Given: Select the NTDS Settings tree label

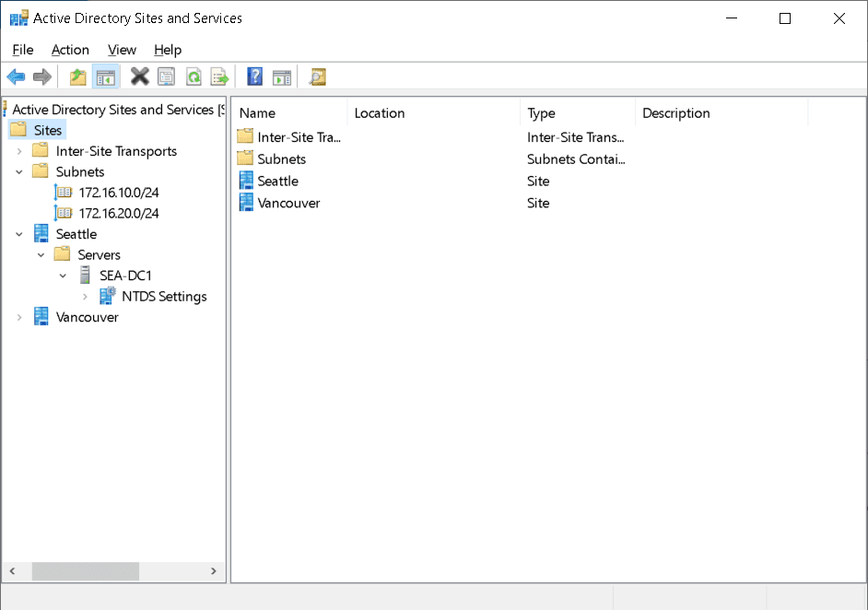Looking at the screenshot, I should 164,296.
